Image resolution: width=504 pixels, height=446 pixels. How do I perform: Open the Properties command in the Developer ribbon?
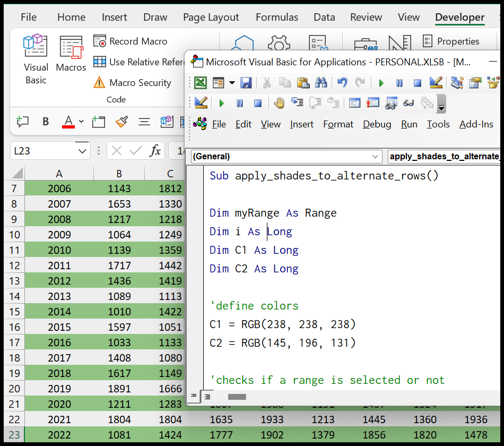(450, 41)
